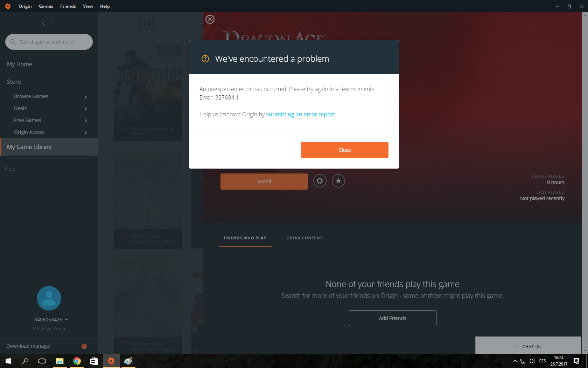
Task: Open File Explorer from taskbar
Action: [x=59, y=361]
